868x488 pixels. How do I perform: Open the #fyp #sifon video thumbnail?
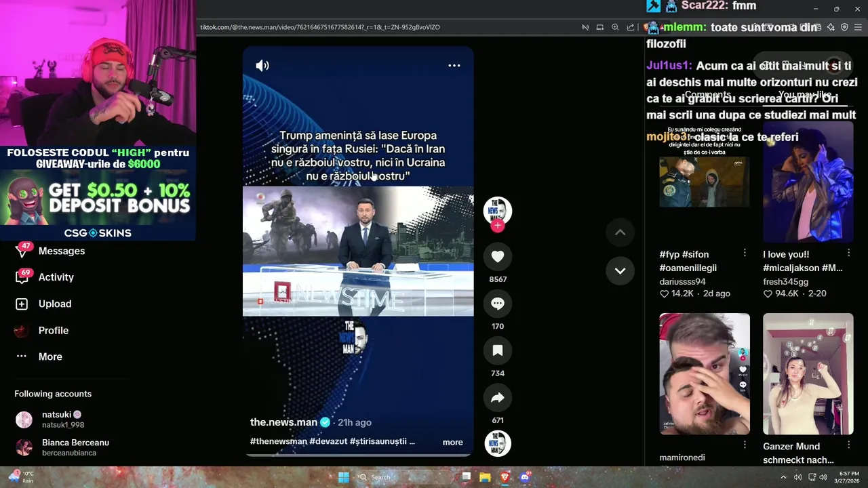tap(705, 181)
